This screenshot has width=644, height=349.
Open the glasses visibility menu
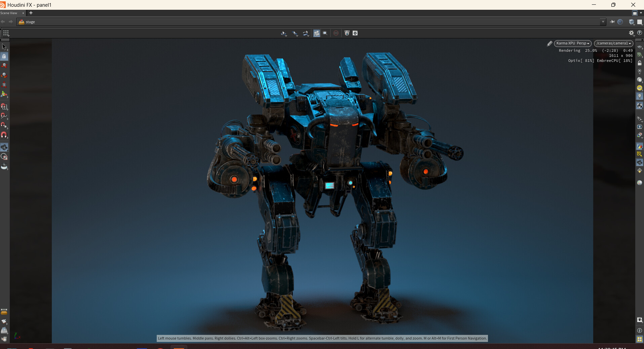pos(640,118)
